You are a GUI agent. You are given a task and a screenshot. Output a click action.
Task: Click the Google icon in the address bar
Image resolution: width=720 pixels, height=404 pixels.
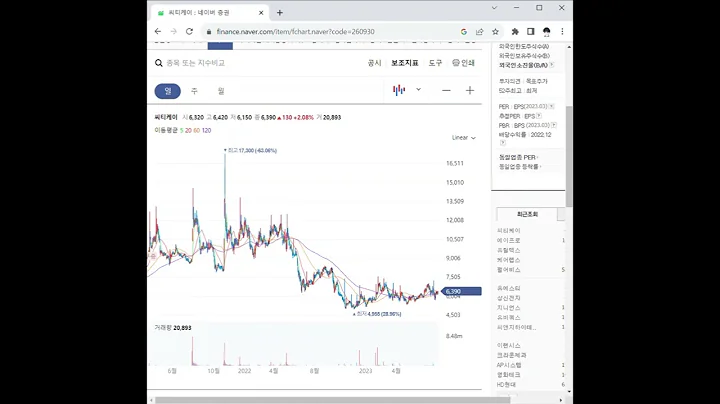[x=464, y=32]
